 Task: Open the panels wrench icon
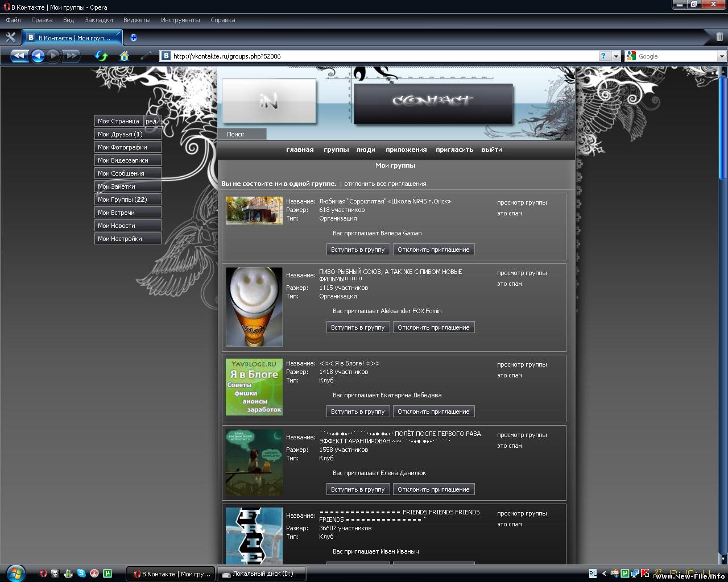10,38
